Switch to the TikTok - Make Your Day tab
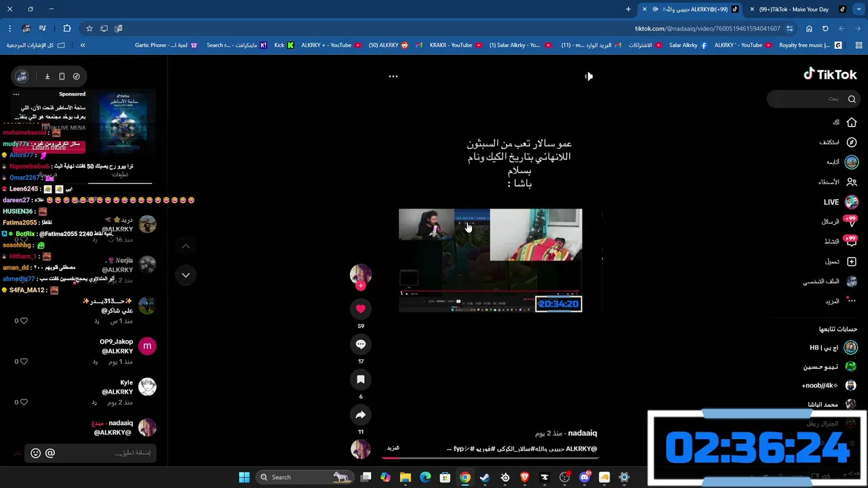This screenshot has width=868, height=488. coord(799,9)
